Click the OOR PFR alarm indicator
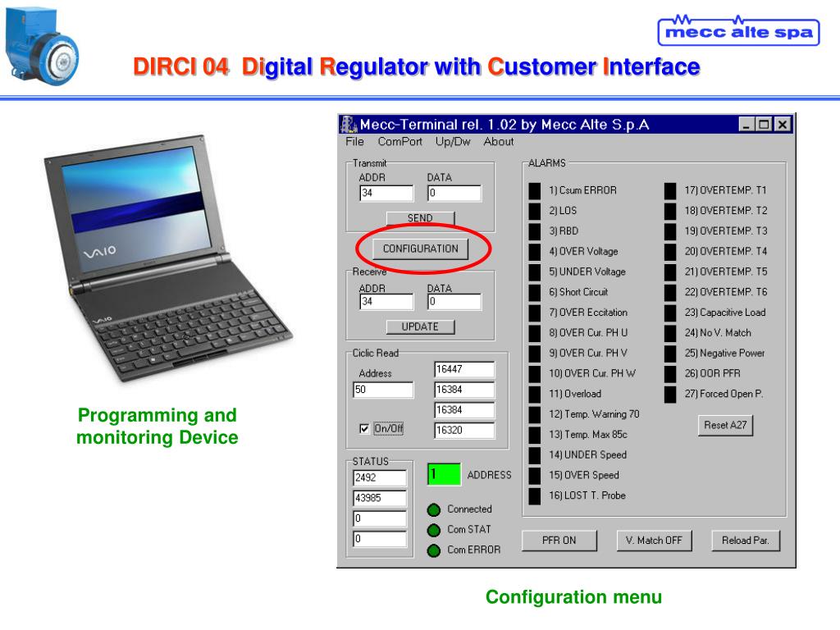This screenshot has width=840, height=630. [x=670, y=374]
